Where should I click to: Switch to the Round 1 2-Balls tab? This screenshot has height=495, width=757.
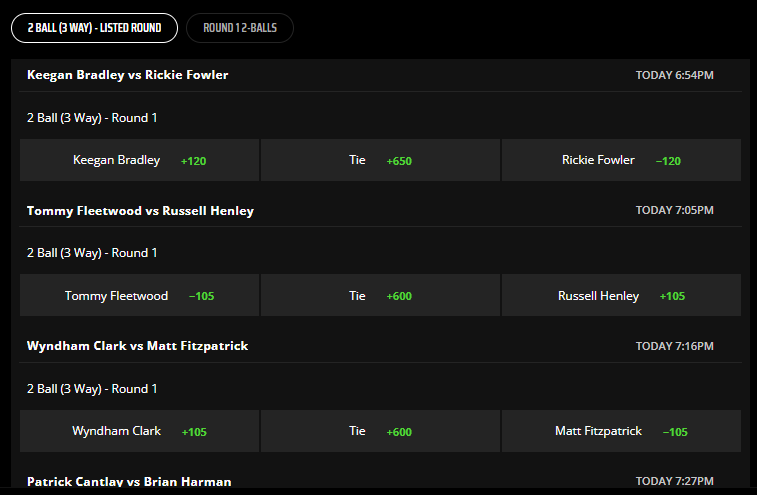click(x=240, y=28)
